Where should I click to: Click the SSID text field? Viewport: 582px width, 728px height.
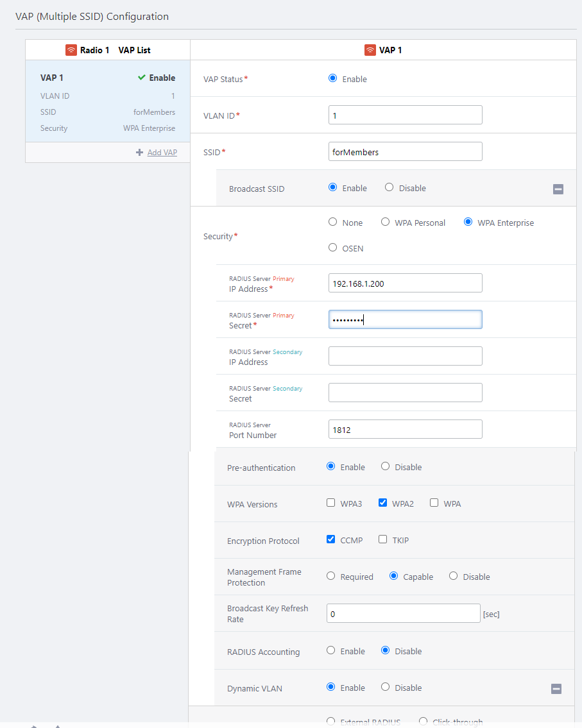[x=405, y=151]
